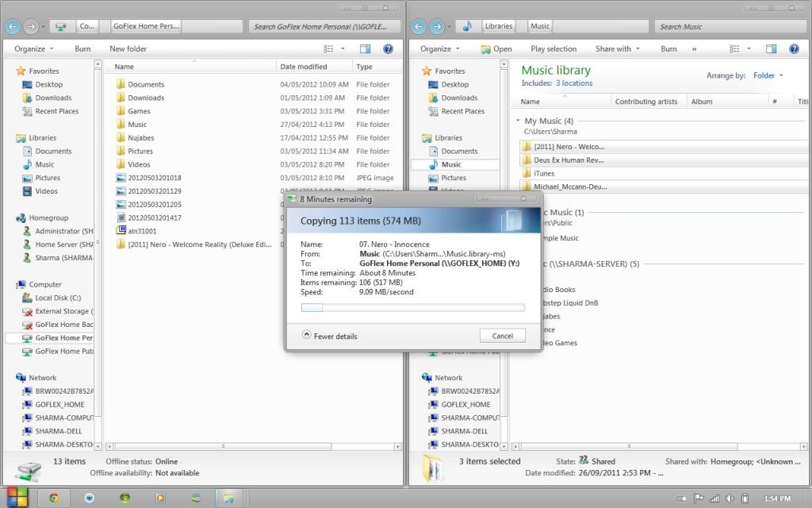Screen dimensions: 812x508
Task: Open Organize menu in the Music library window
Action: coord(439,48)
